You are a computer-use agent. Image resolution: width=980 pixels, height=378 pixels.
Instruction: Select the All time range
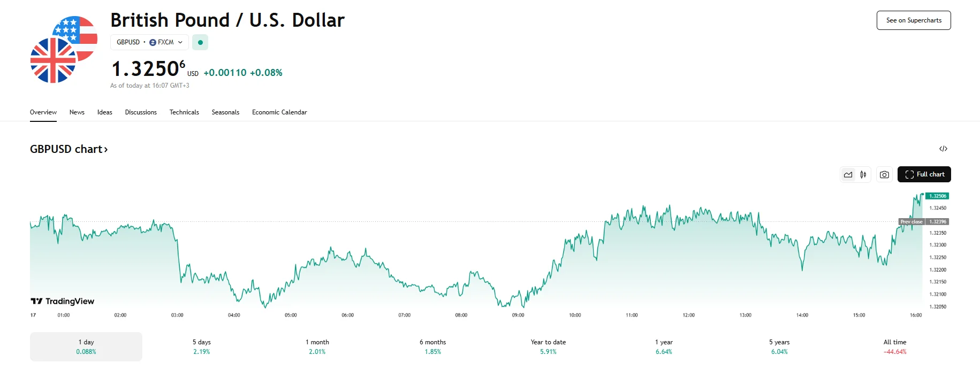tap(895, 346)
